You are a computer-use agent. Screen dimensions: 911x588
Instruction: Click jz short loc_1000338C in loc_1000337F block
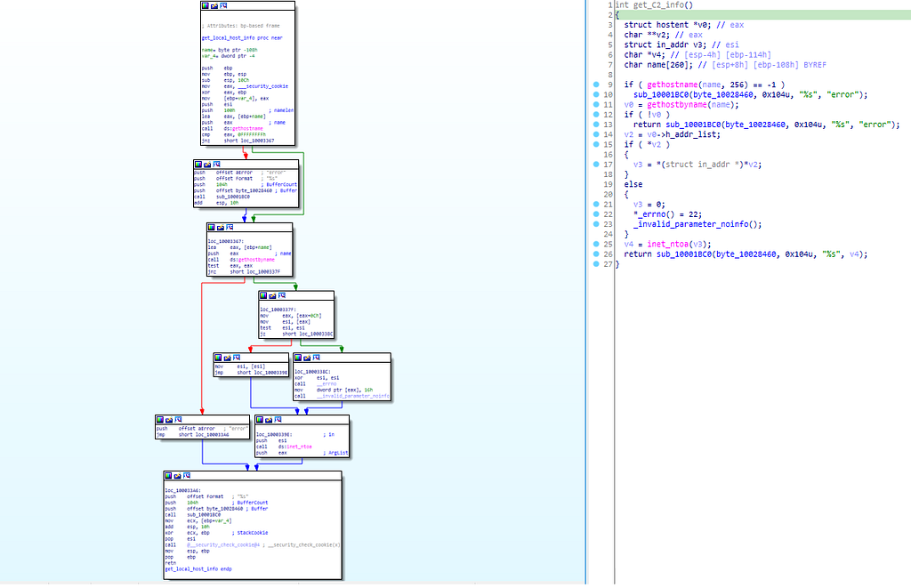click(297, 334)
